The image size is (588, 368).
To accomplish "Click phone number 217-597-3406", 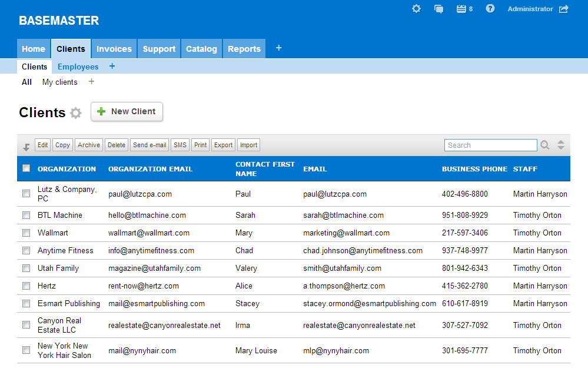I will [464, 233].
